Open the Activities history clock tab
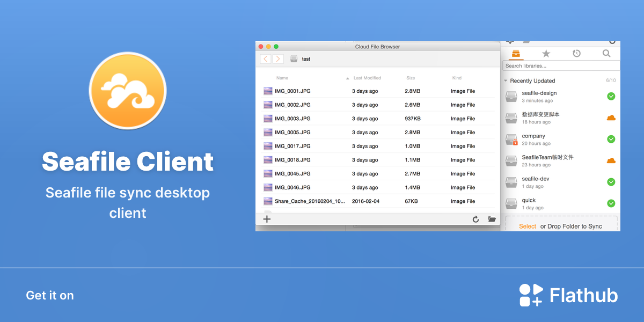Viewport: 644px width, 322px height. pos(576,53)
